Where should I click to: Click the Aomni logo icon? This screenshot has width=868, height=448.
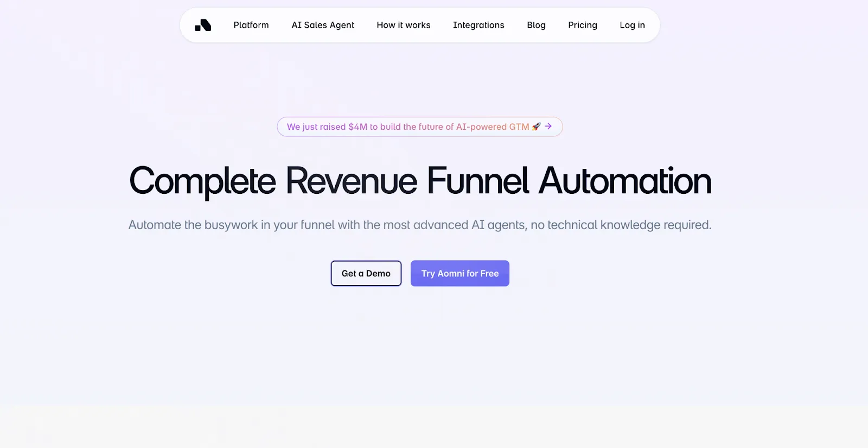tap(203, 25)
